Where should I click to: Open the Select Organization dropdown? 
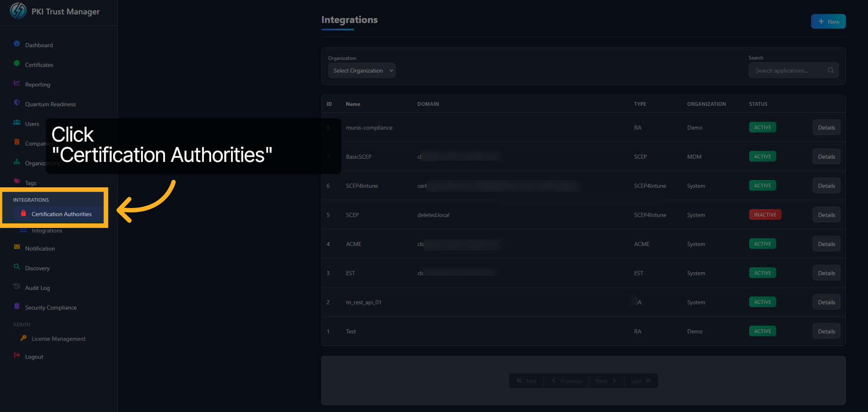[362, 70]
